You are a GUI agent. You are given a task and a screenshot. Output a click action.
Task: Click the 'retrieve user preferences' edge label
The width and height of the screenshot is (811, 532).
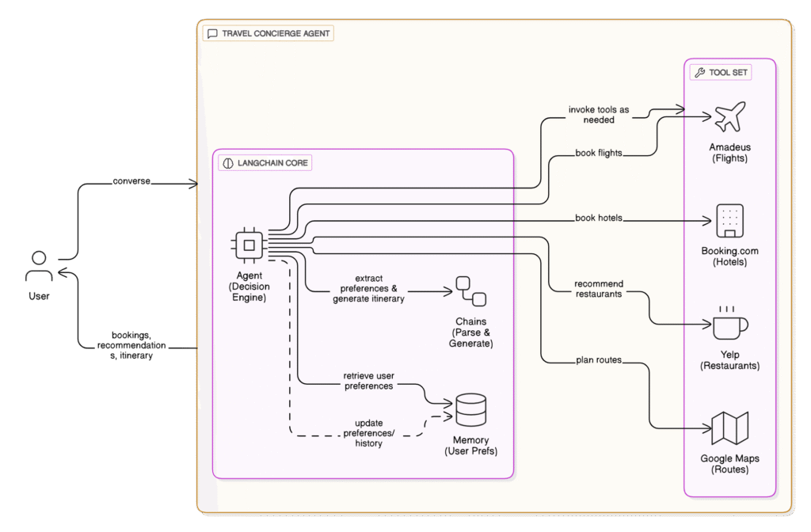[x=368, y=381]
